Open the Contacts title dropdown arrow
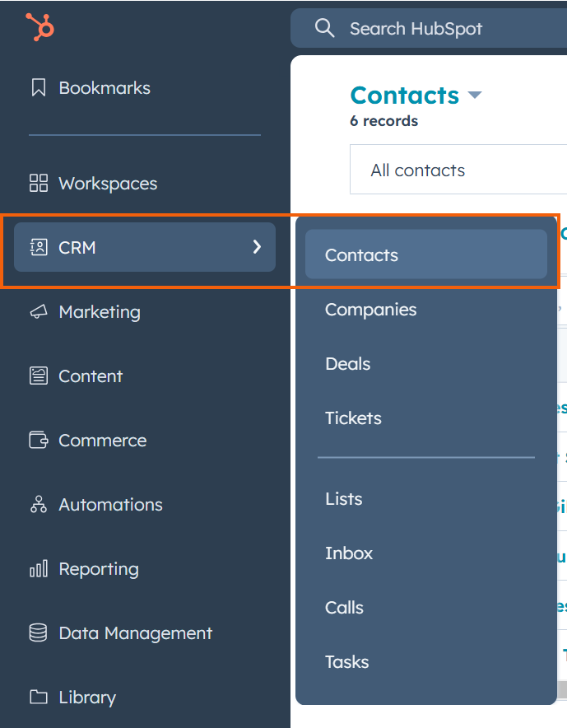This screenshot has height=728, width=567. coord(475,96)
